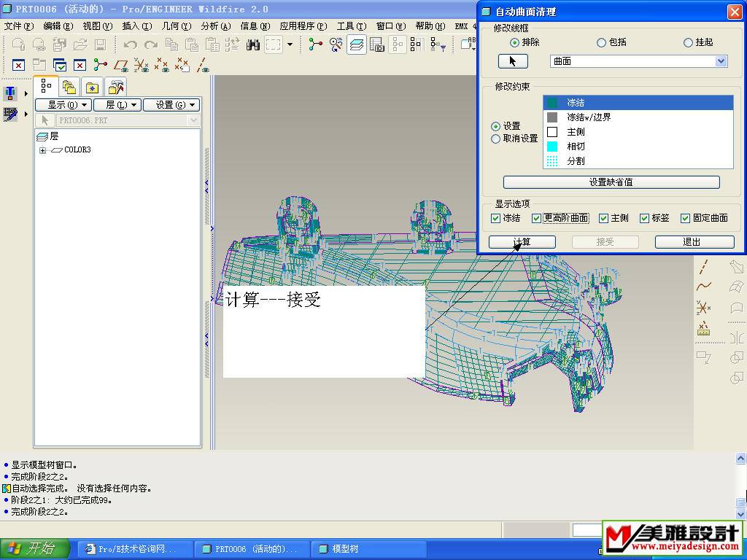Click the feature relations tree icon in top toolbar
The image size is (747, 560).
315,44
